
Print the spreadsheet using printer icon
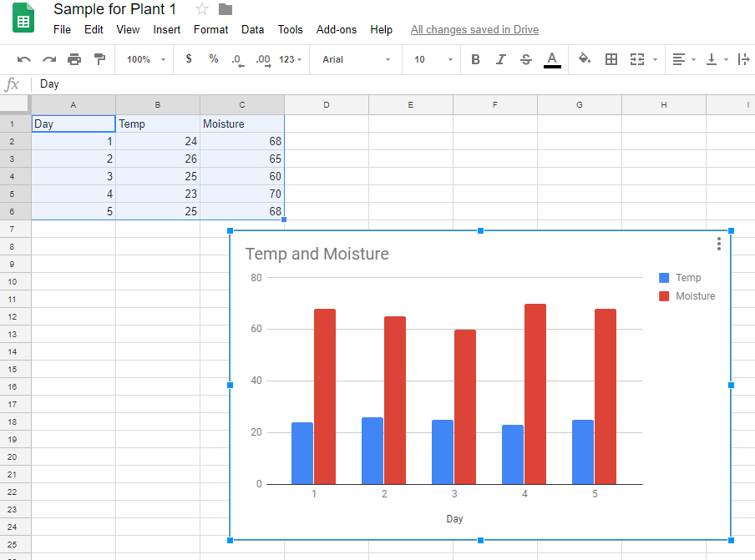74,59
